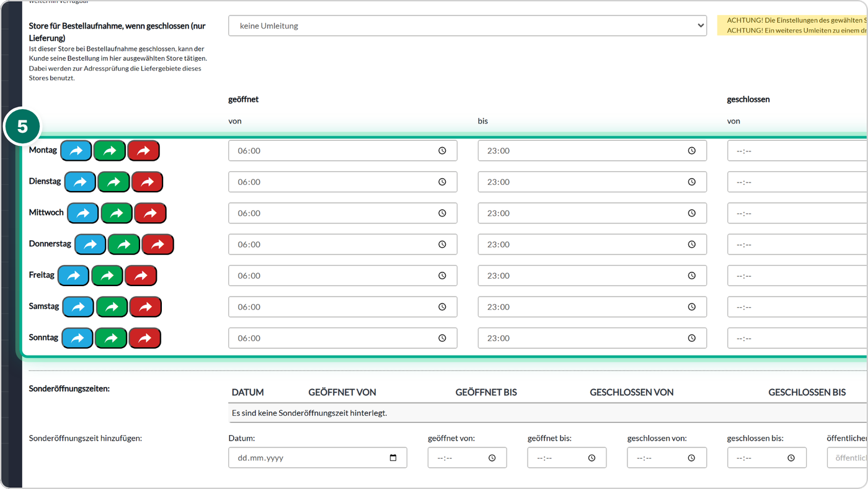Click the Samstag geöffnet von time field
This screenshot has width=868, height=489.
pos(343,307)
